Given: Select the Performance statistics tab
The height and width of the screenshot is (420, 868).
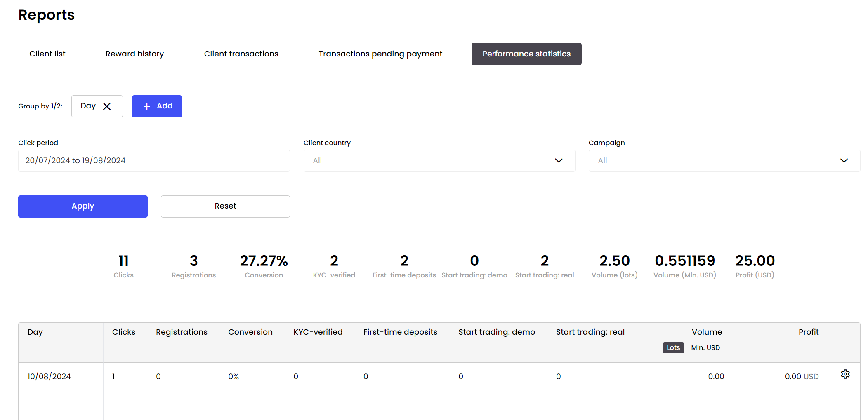Looking at the screenshot, I should tap(526, 54).
